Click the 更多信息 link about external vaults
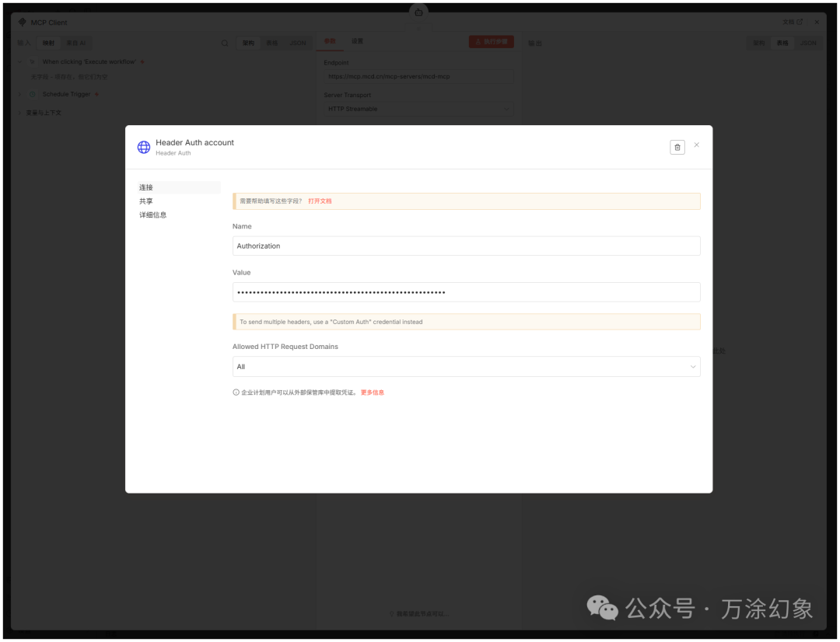The width and height of the screenshot is (840, 642). pyautogui.click(x=372, y=392)
